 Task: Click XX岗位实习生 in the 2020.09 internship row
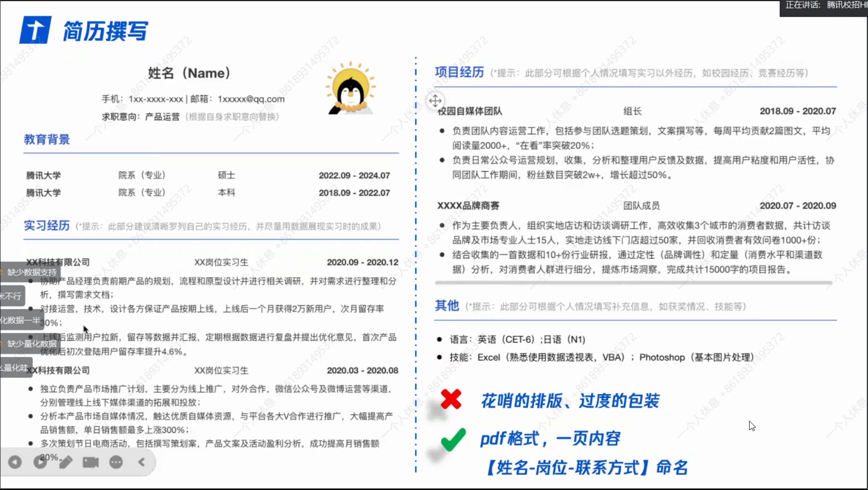pyautogui.click(x=221, y=262)
